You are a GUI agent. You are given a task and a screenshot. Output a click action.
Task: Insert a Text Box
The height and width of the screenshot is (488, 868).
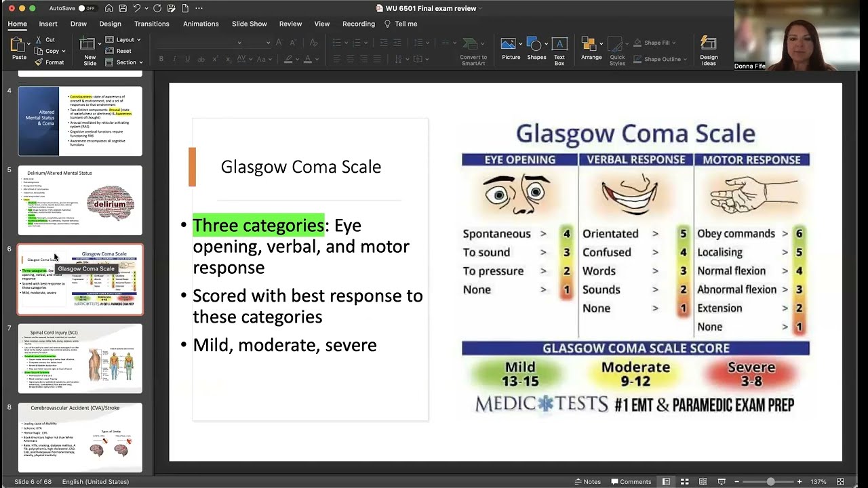[x=559, y=51]
